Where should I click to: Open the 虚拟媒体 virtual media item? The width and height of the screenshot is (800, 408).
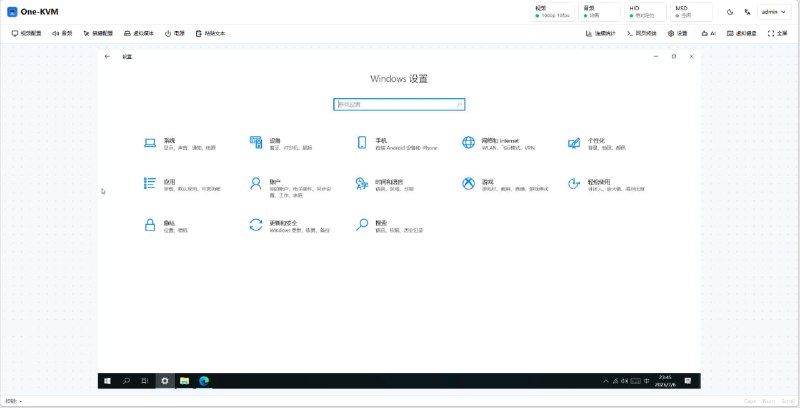pyautogui.click(x=139, y=33)
